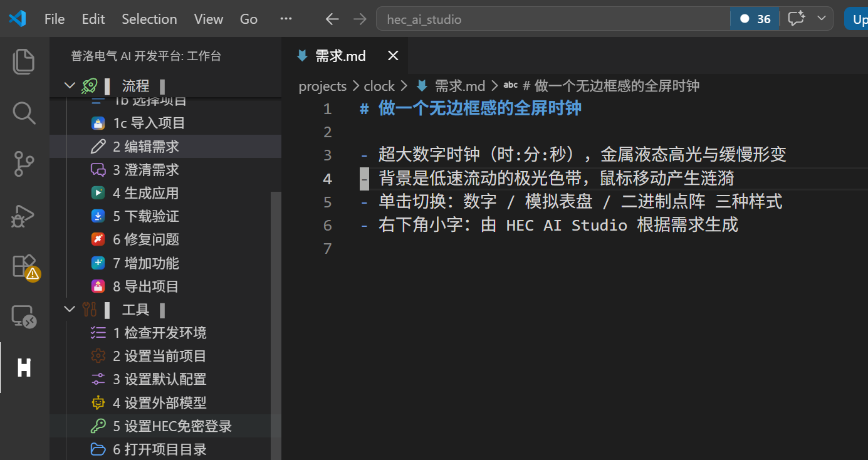This screenshot has height=460, width=868.
Task: Click the heading symbol breadcrumb 做一个无边框感的全屏时钟
Action: [x=602, y=86]
